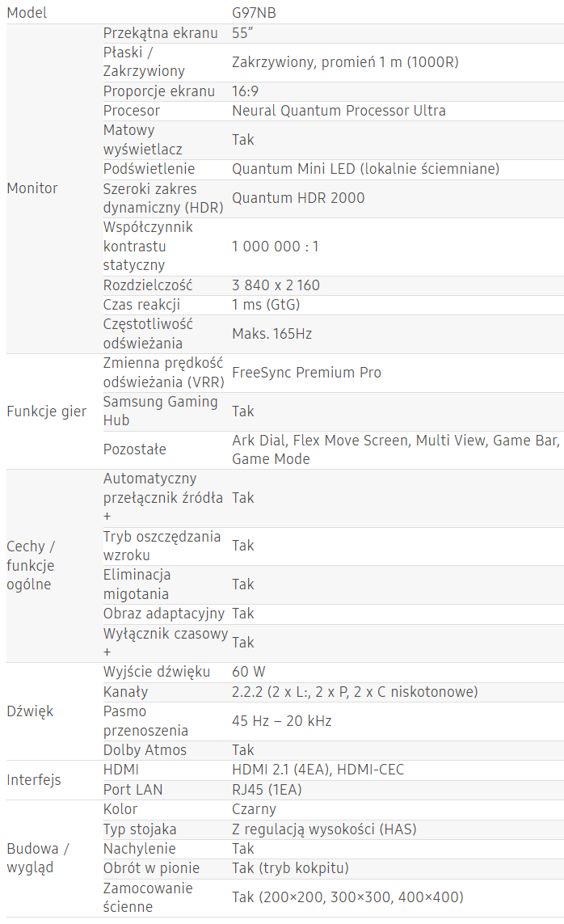Click the Samsung Gaming Hub label
564x924 pixels.
point(160,411)
